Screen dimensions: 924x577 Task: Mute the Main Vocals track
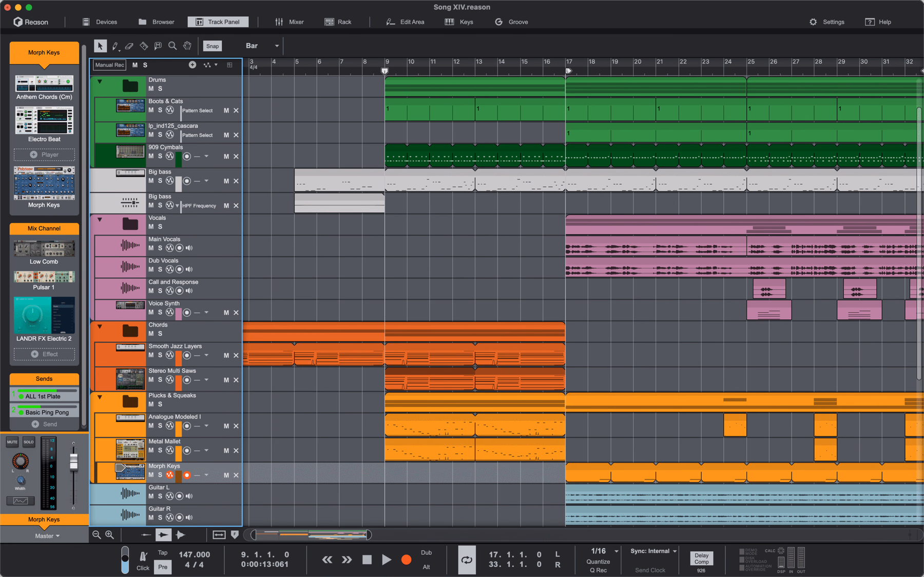[x=151, y=248]
